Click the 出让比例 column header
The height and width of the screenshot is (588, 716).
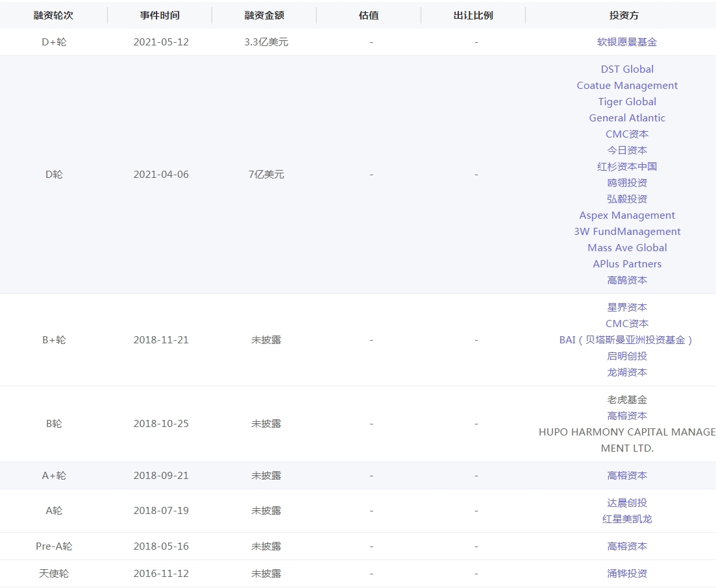coord(473,15)
